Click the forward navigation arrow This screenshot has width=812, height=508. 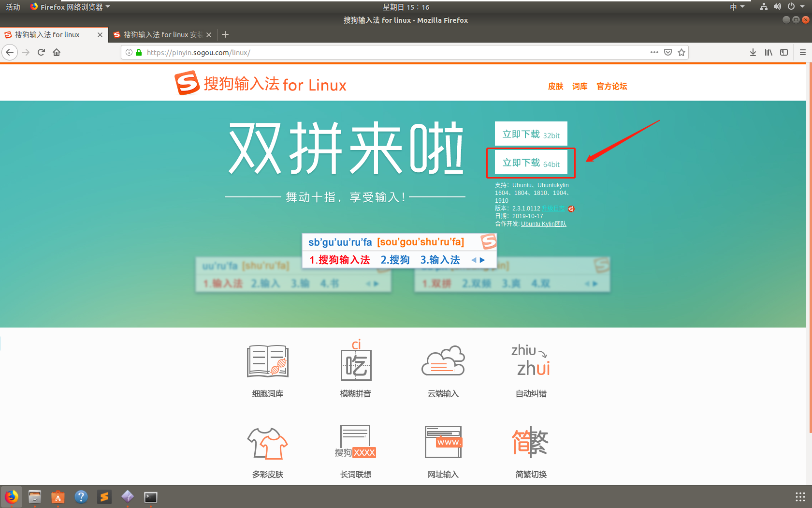[x=26, y=52]
